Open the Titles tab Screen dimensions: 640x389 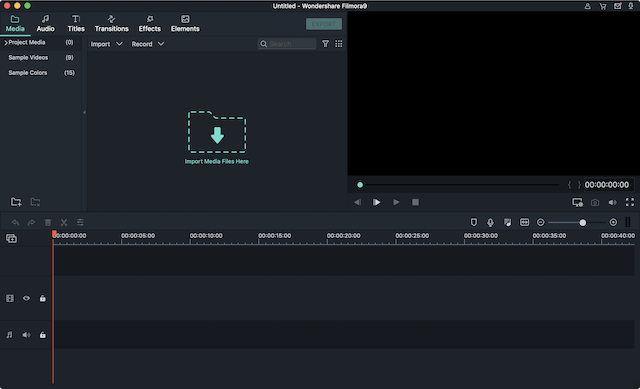tap(76, 24)
